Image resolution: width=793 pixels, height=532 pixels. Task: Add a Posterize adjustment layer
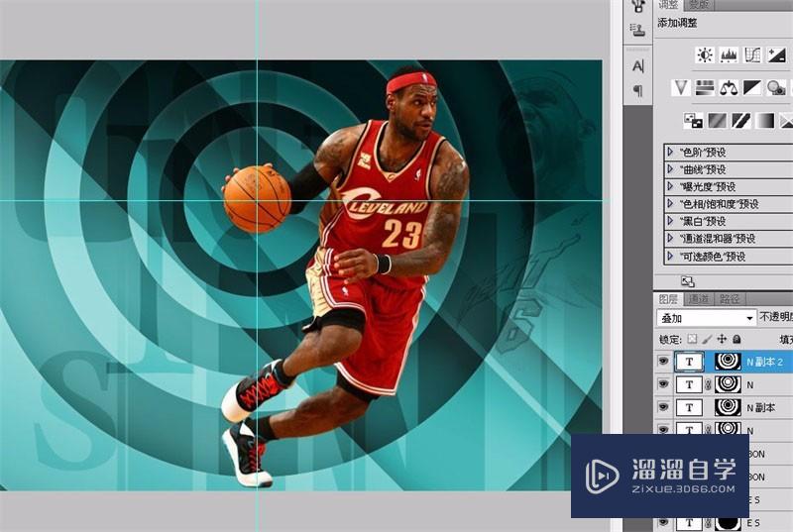tap(717, 120)
